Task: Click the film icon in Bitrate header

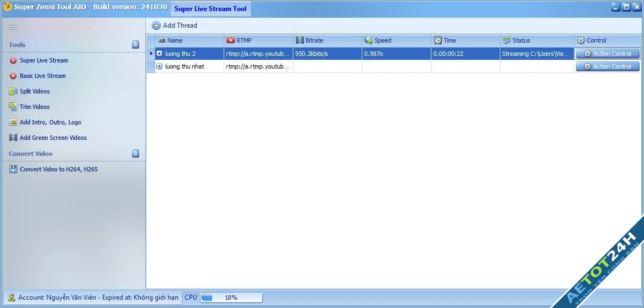Action: (x=300, y=40)
